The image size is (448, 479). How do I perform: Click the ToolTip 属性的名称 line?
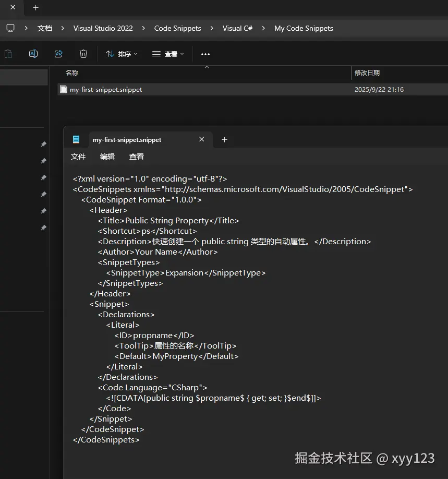175,346
